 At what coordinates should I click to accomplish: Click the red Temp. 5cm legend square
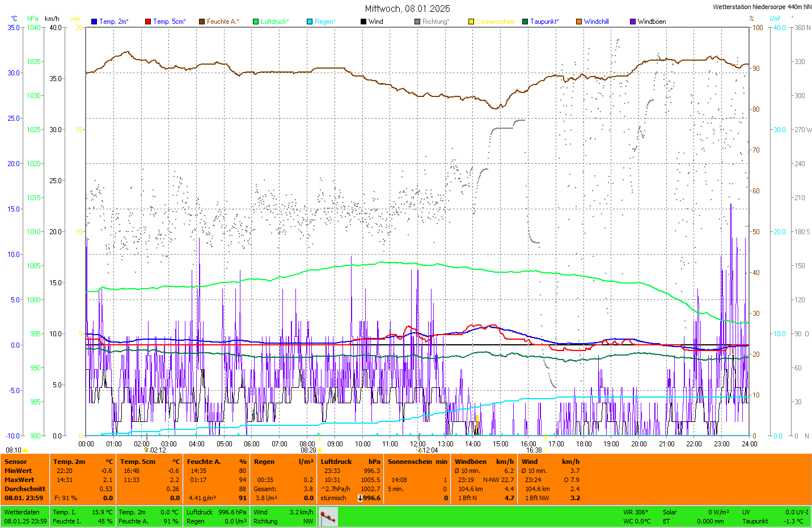(x=148, y=22)
